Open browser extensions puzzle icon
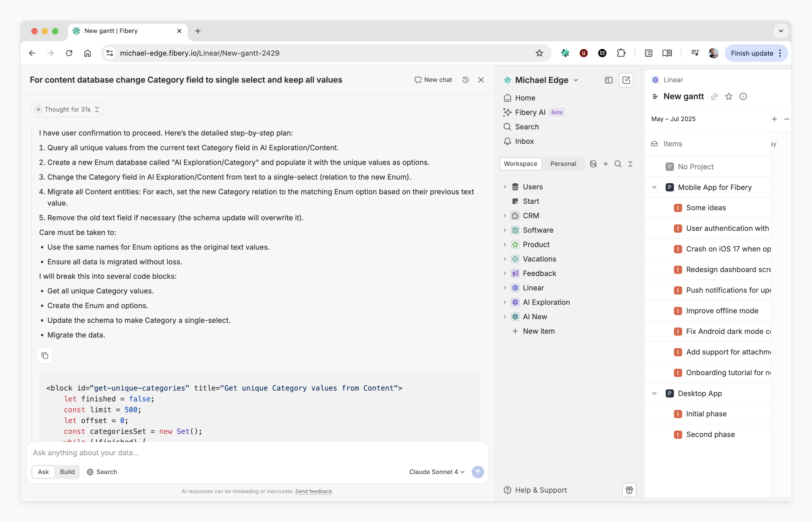The width and height of the screenshot is (812, 522). [621, 53]
